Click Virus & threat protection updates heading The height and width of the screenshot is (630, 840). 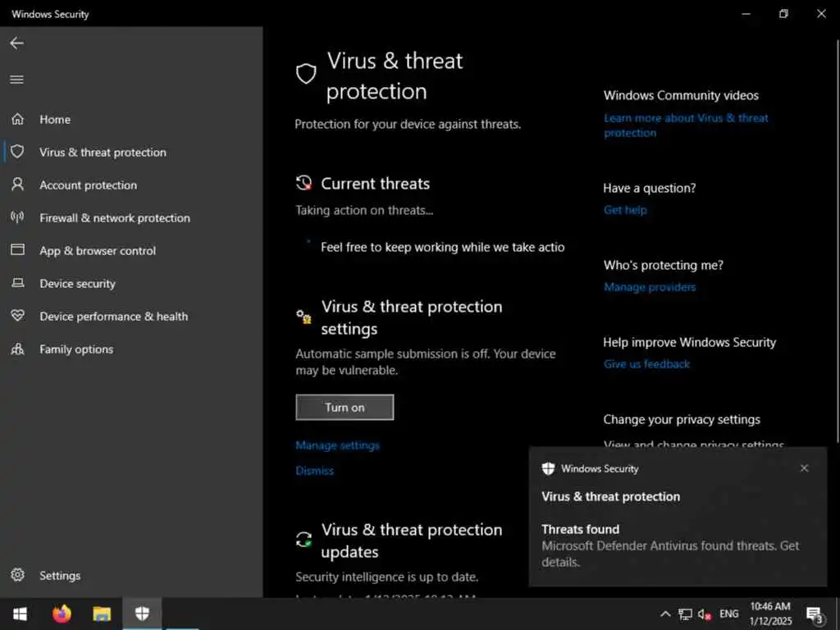pos(412,540)
